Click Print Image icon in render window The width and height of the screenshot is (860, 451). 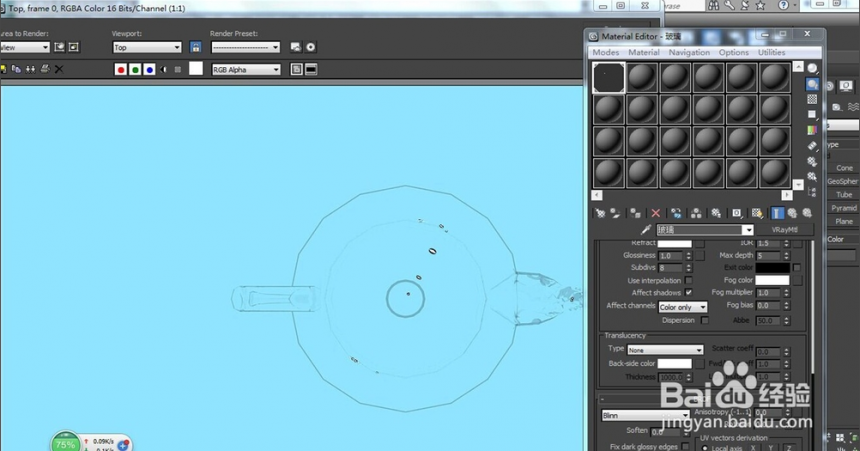[x=45, y=69]
